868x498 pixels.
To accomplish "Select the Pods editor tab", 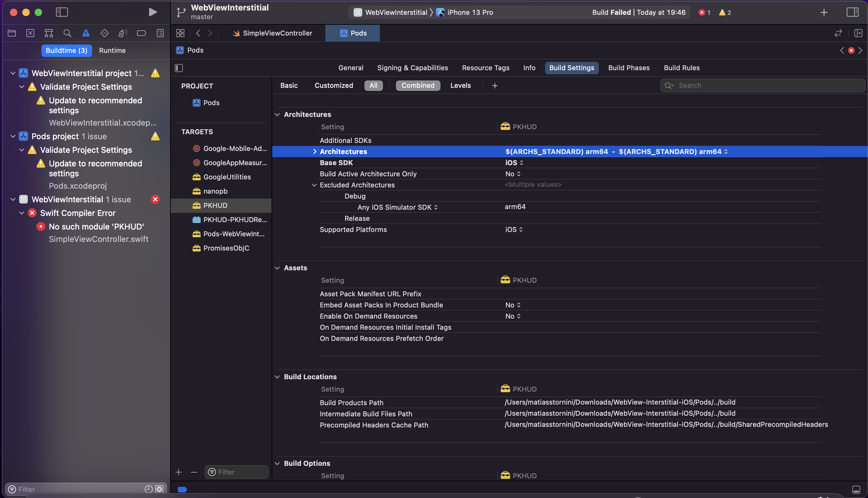I will pos(353,33).
